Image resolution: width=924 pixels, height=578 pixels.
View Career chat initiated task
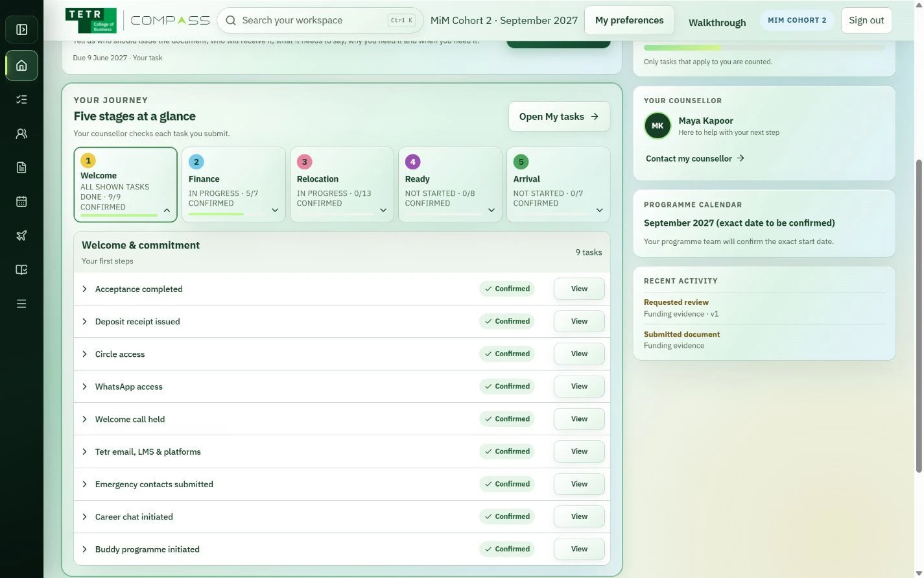point(579,516)
